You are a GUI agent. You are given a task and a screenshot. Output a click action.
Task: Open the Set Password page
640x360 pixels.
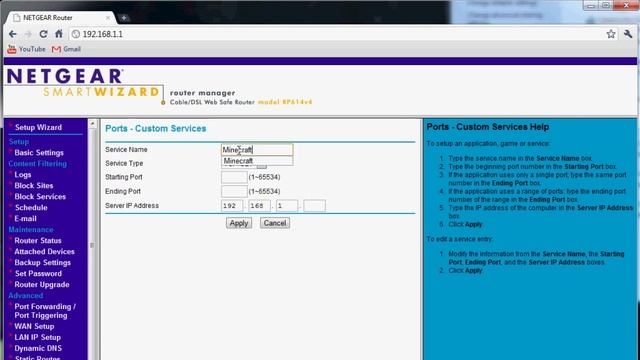tap(38, 274)
